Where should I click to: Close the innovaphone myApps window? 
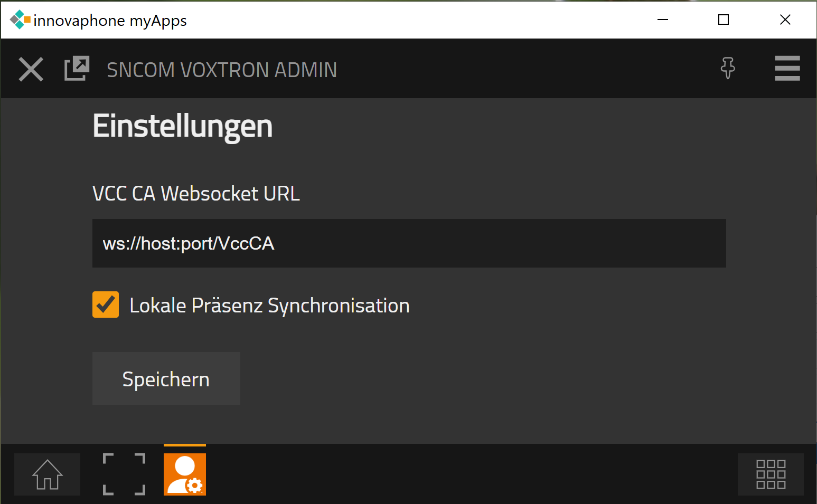click(785, 20)
